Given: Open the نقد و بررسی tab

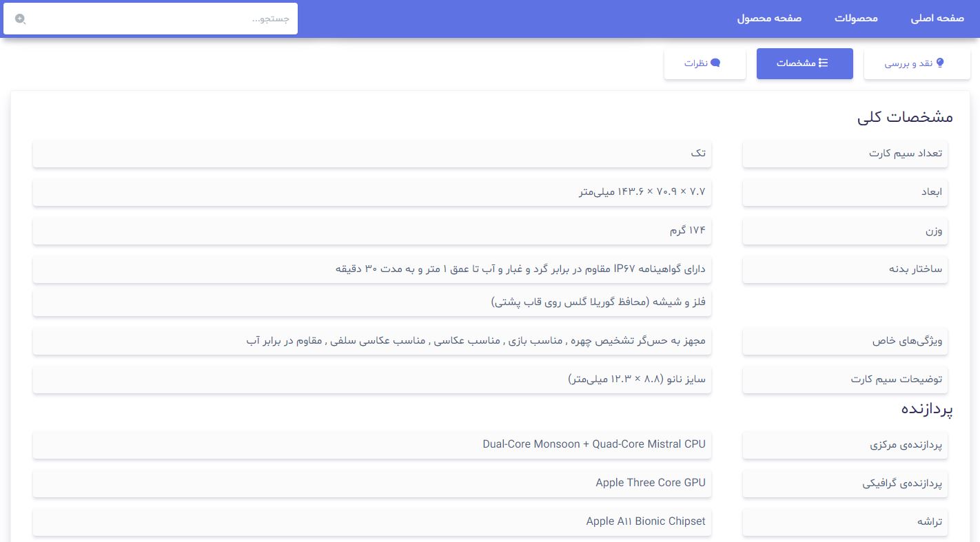Looking at the screenshot, I should click(x=917, y=63).
